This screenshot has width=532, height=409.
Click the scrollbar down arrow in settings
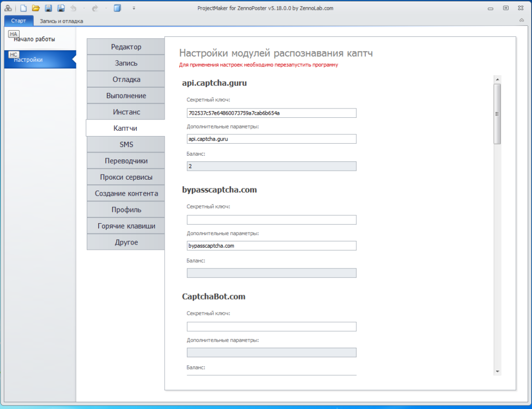[497, 371]
